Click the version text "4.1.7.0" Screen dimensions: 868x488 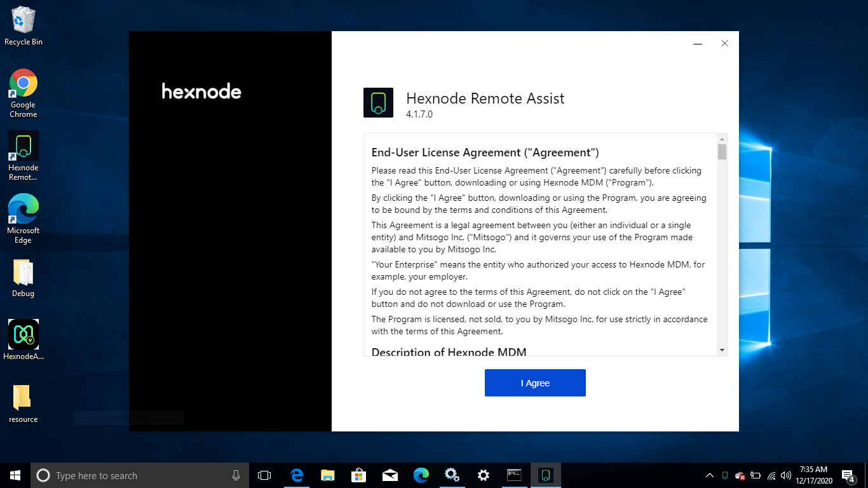click(419, 114)
